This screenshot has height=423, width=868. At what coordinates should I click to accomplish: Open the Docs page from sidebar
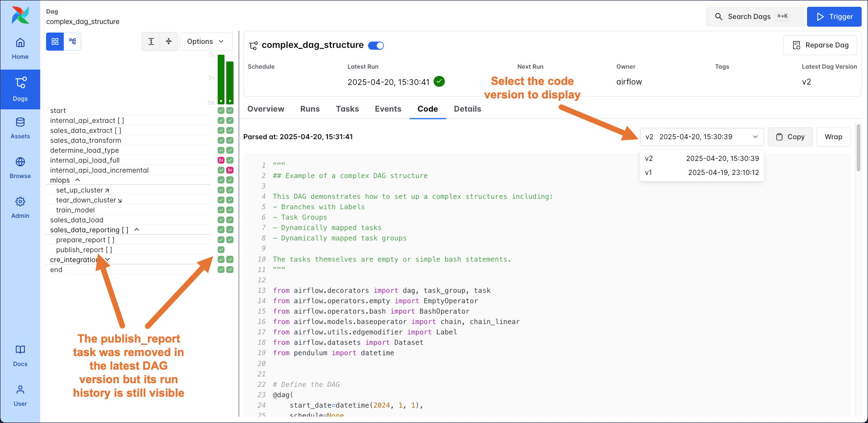pyautogui.click(x=20, y=356)
